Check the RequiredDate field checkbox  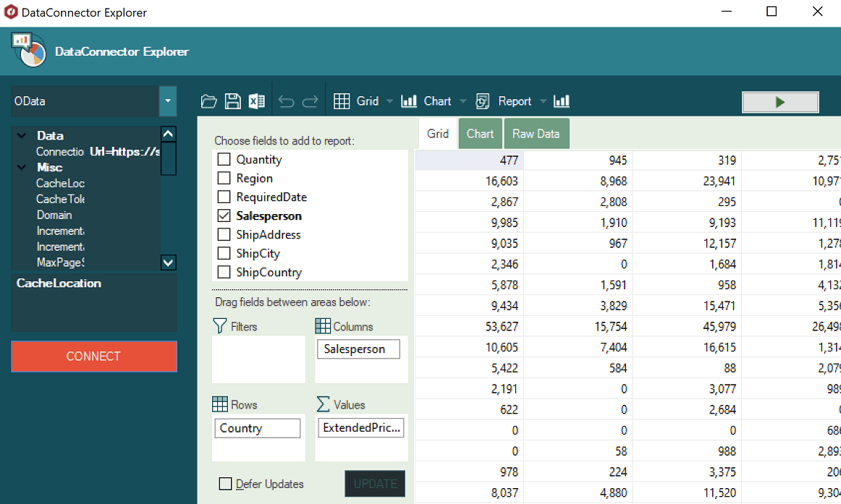click(x=224, y=197)
